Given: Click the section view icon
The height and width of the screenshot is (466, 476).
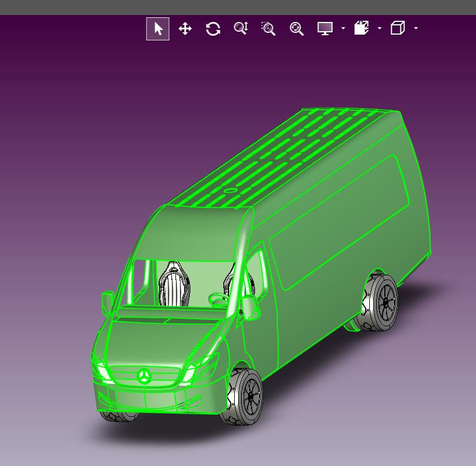Looking at the screenshot, I should (362, 28).
